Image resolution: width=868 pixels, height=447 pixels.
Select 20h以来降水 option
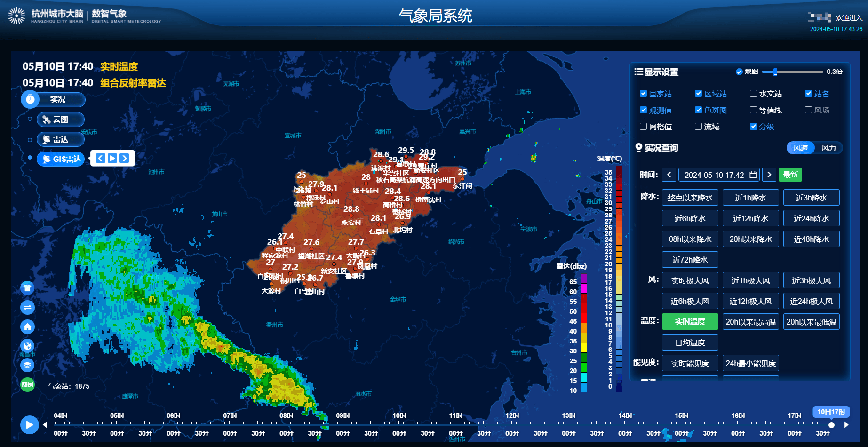pos(751,239)
